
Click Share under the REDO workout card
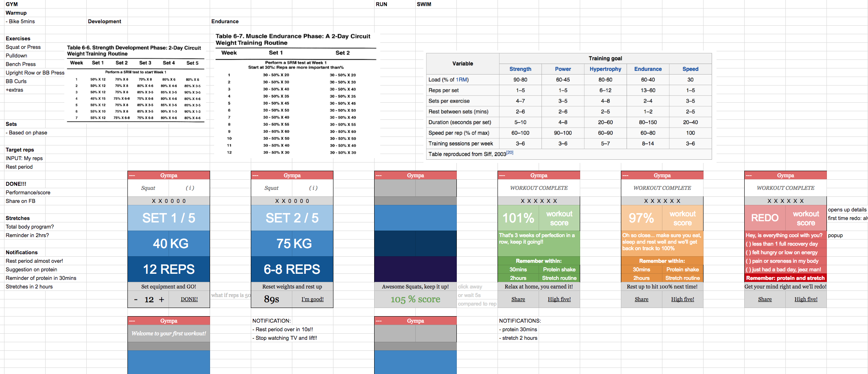point(765,299)
